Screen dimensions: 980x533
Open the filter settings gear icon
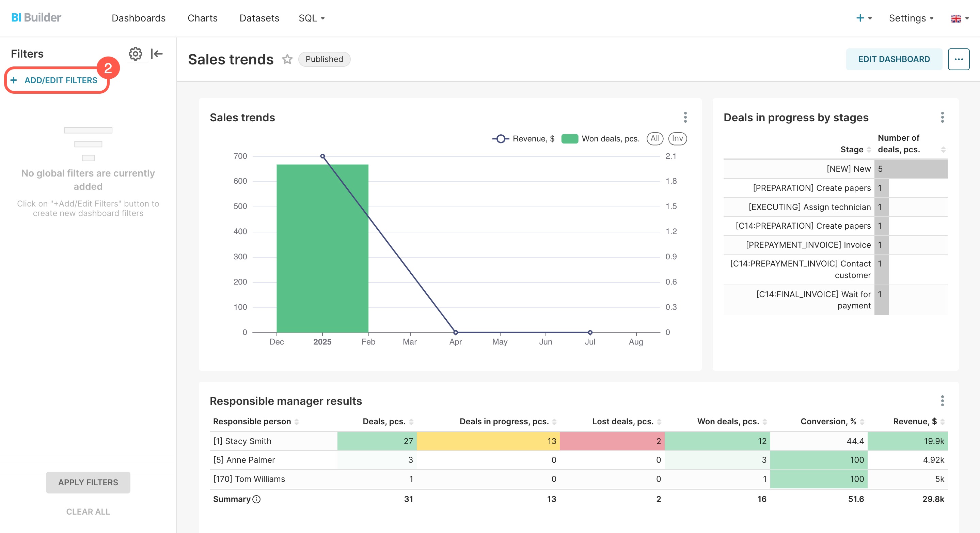click(x=135, y=54)
